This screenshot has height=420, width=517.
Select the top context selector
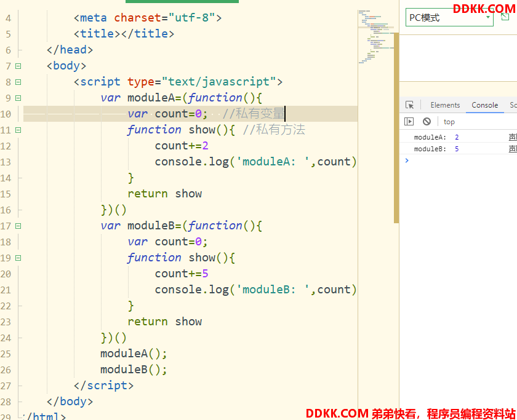[449, 122]
